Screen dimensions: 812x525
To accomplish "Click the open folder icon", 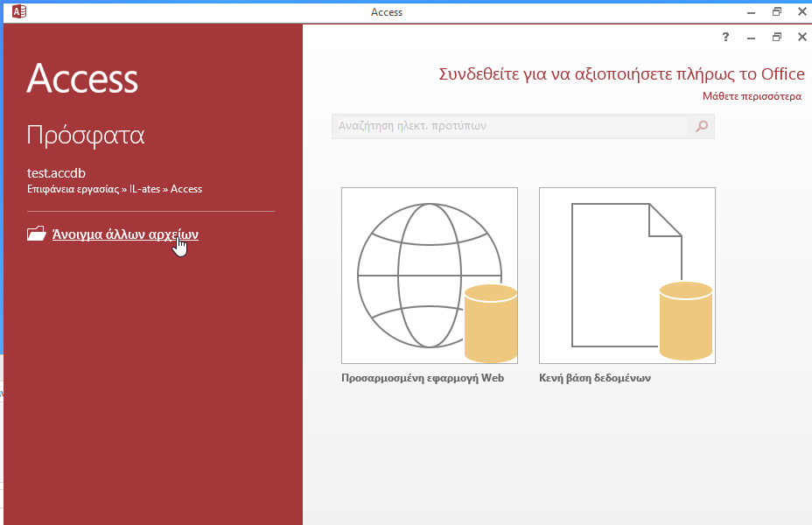I will pyautogui.click(x=36, y=234).
